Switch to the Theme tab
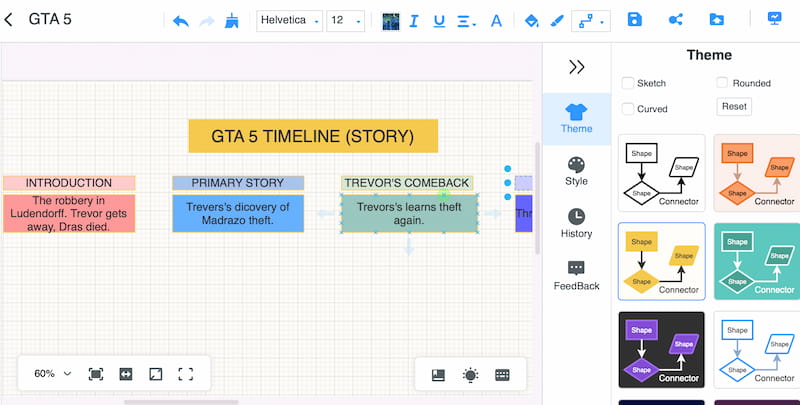 577,118
